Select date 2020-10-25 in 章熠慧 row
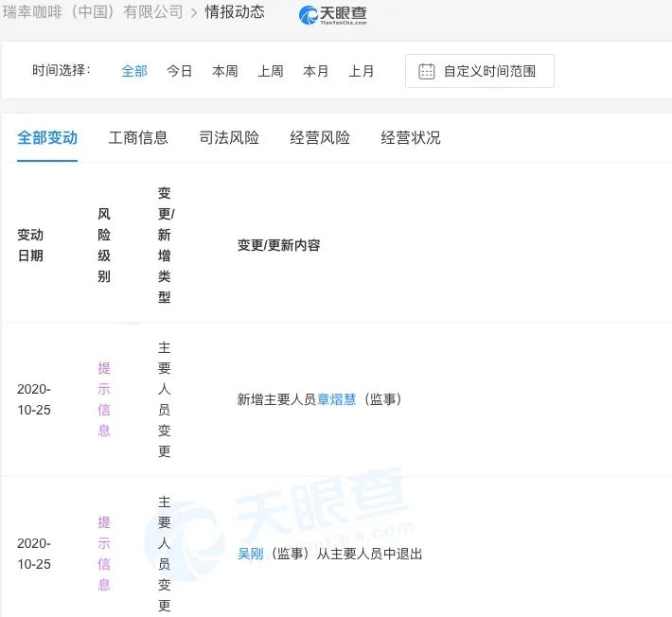The height and width of the screenshot is (617, 672). coord(34,399)
